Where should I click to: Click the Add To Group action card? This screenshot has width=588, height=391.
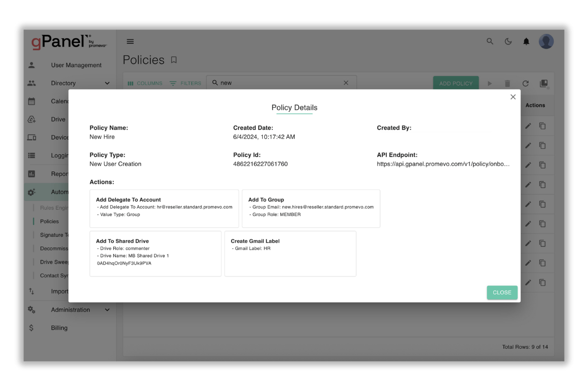tap(311, 209)
